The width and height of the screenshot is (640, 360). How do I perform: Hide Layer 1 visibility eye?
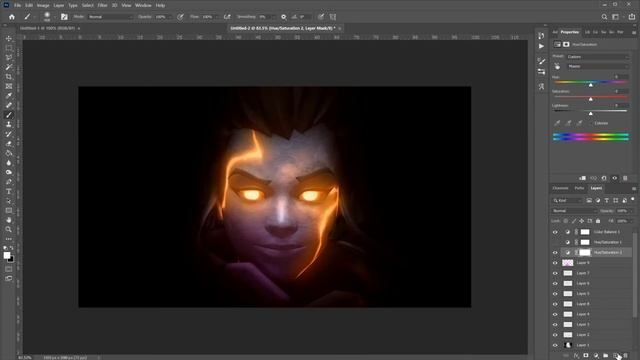pos(555,345)
